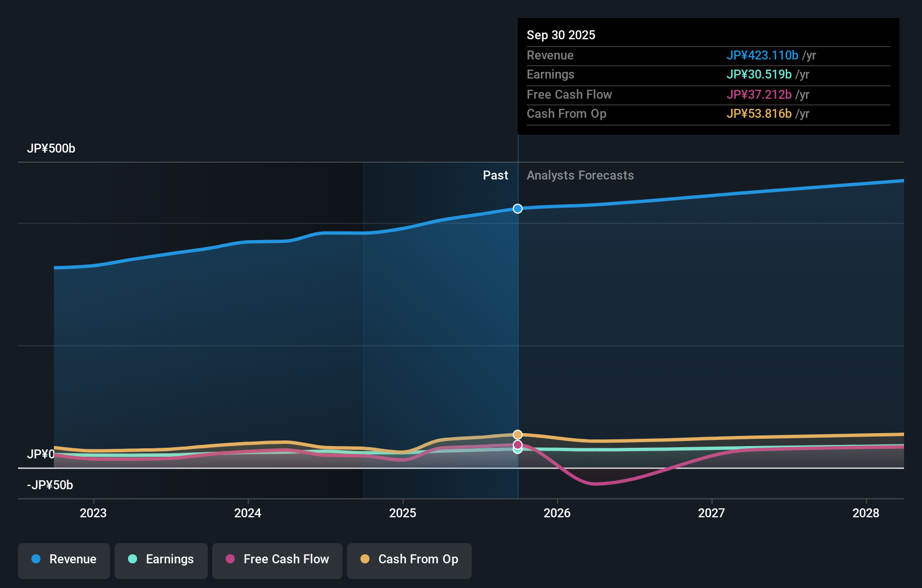922x588 pixels.
Task: Click the JP¥500b axis label
Action: click(51, 148)
